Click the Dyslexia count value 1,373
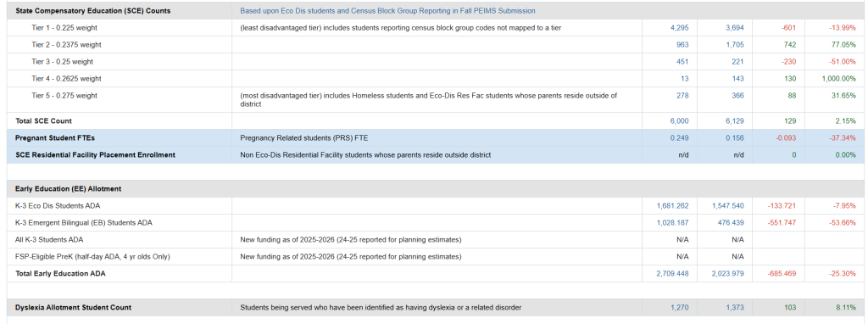Image resolution: width=868 pixels, height=324 pixels. [735, 307]
